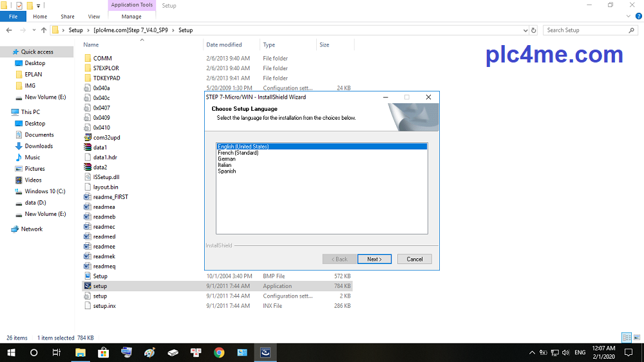Open Downloads in navigation pane
Image resolution: width=644 pixels, height=362 pixels.
pos(39,146)
